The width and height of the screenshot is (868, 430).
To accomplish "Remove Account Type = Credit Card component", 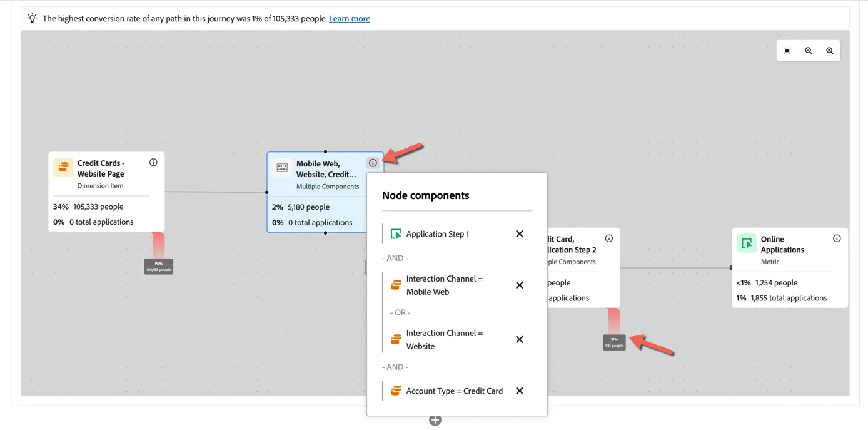I will 520,391.
